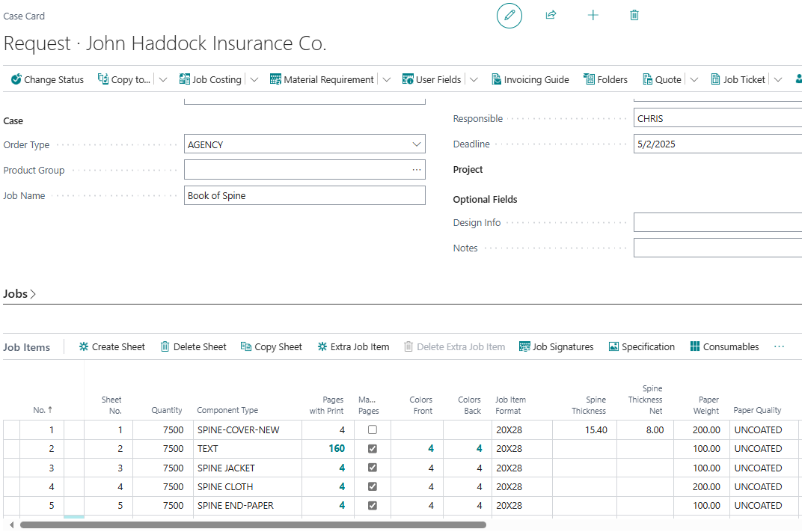Screen dimensions: 802x532
Task: Click the Quantity column header
Action: point(166,410)
